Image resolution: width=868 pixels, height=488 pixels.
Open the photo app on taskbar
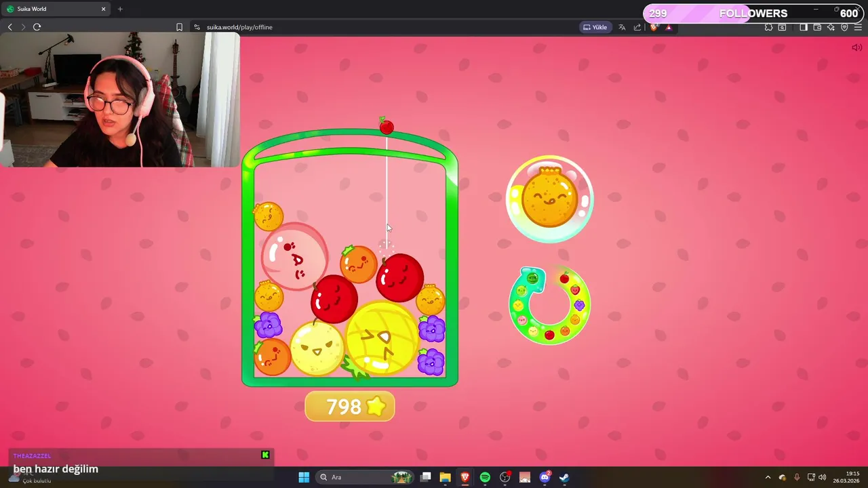pos(525,477)
